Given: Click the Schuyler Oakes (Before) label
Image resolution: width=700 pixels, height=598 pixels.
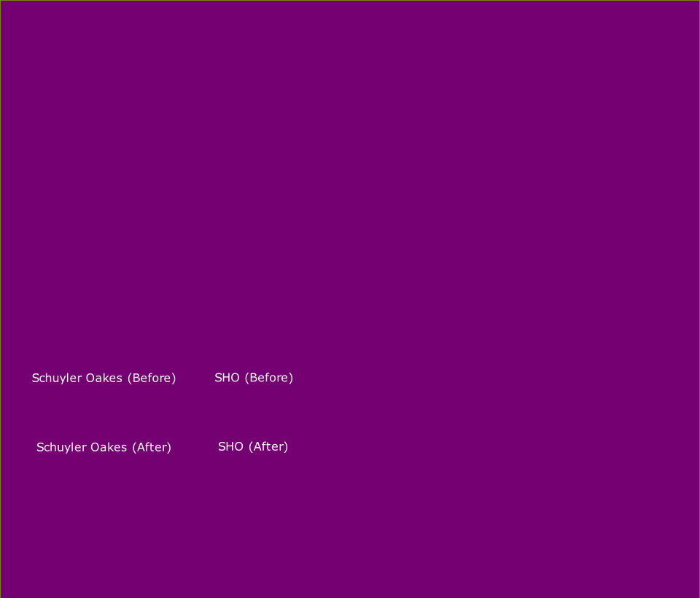Looking at the screenshot, I should point(104,378).
